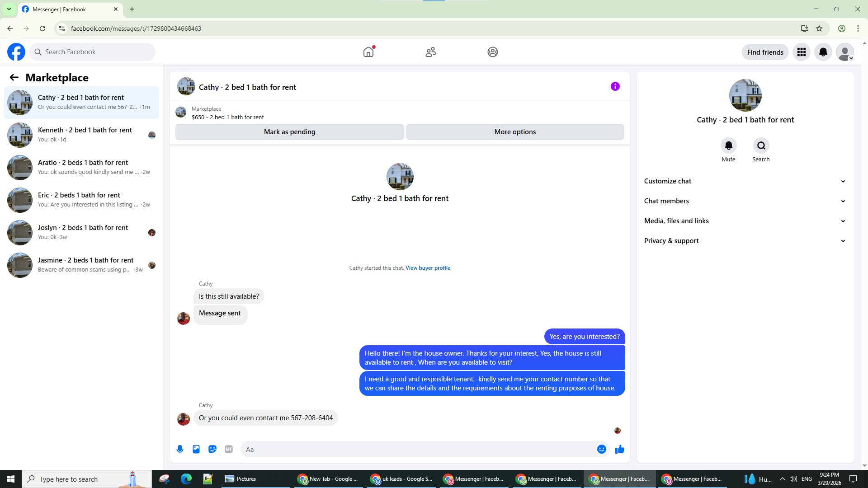Go back from Marketplace with the arrow
868x488 pixels.
pyautogui.click(x=14, y=77)
